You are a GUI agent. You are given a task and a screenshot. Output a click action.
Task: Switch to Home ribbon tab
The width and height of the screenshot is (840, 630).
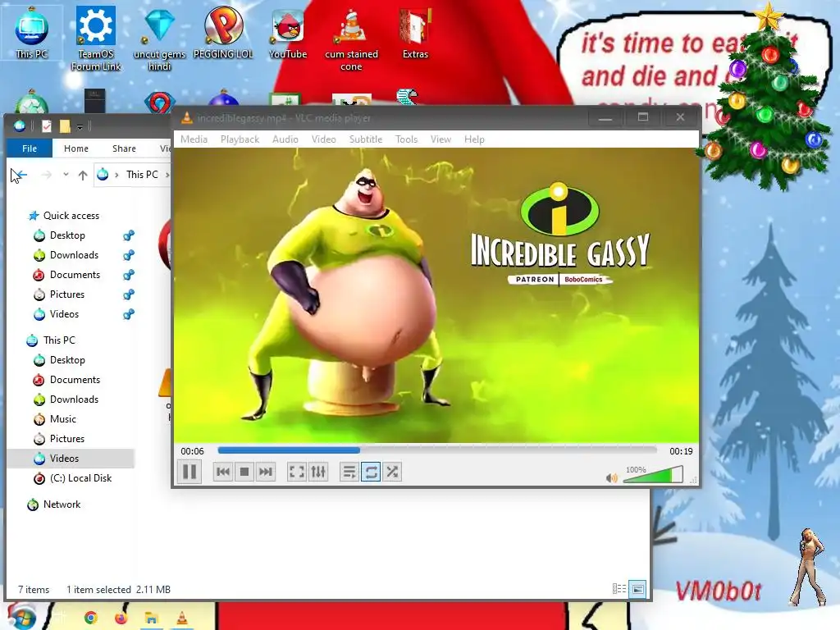(x=76, y=148)
